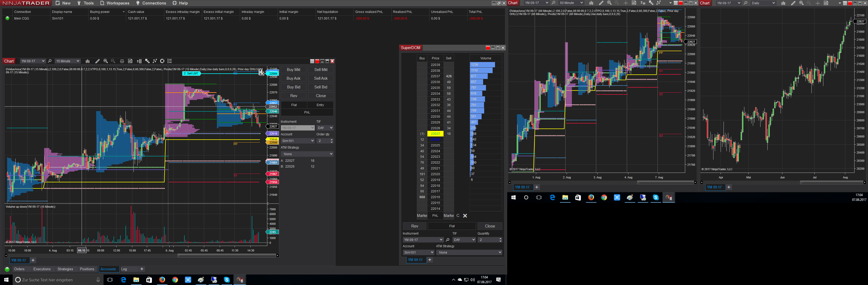This screenshot has width=868, height=285.
Task: Expand overflow toolbar arrow in Daily chart
Action: click(839, 3)
